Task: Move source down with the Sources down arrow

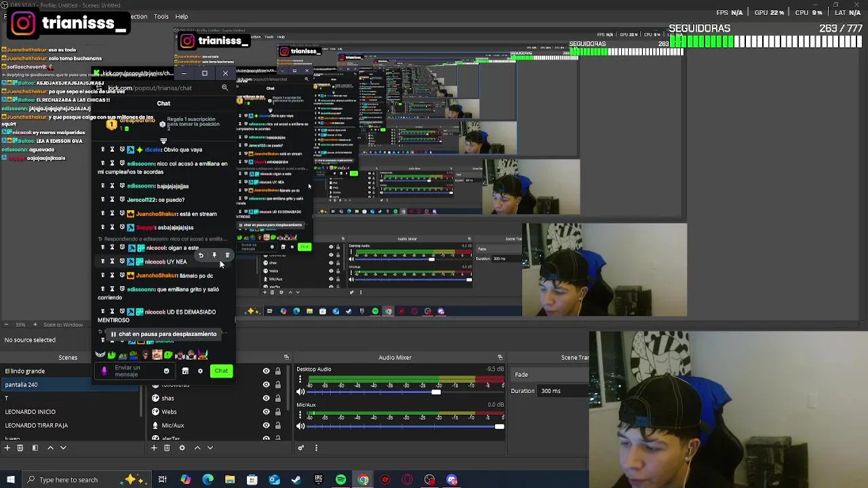Action: tap(210, 448)
